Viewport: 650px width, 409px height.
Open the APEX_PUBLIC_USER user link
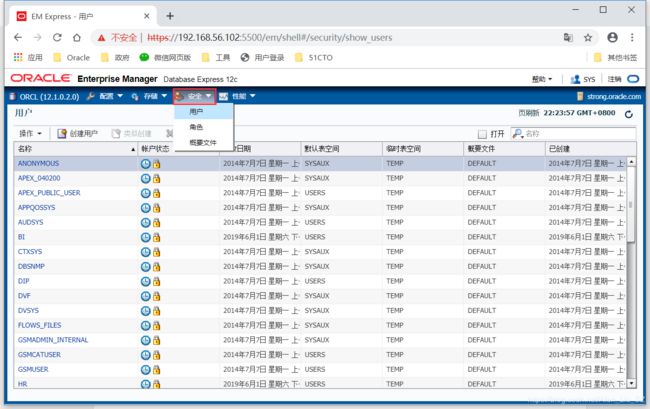coord(49,193)
